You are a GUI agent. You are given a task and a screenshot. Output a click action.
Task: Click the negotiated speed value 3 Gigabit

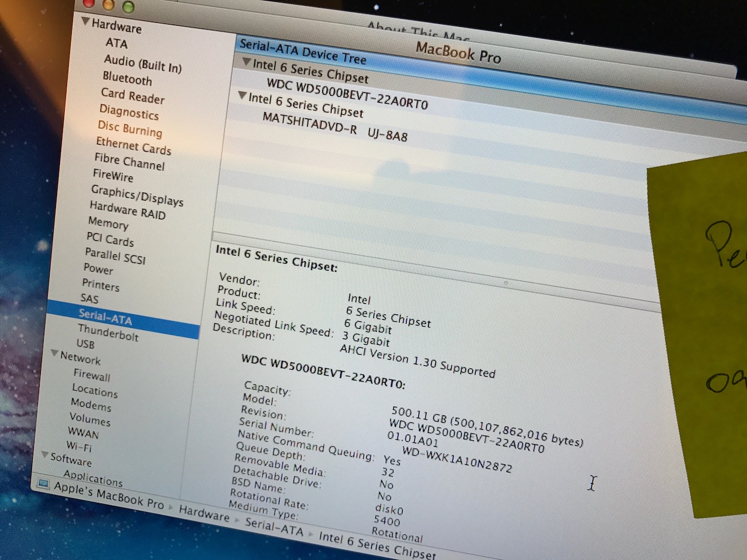pyautogui.click(x=365, y=338)
